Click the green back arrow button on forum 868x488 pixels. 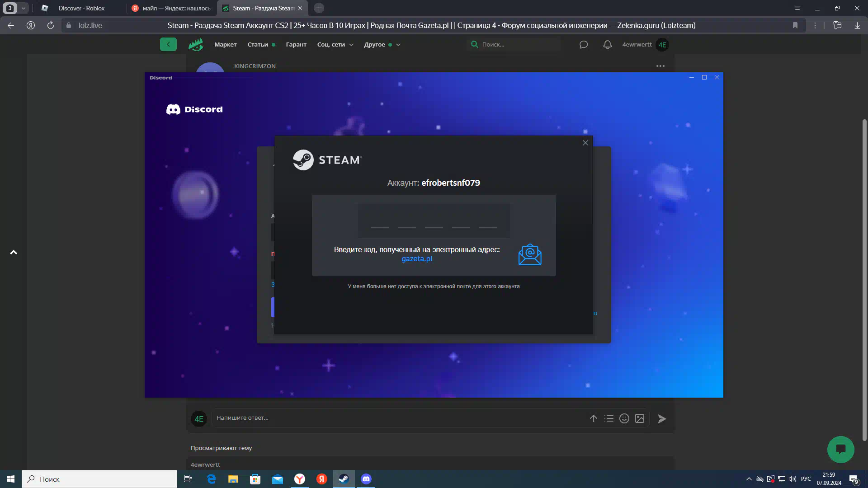pos(168,44)
